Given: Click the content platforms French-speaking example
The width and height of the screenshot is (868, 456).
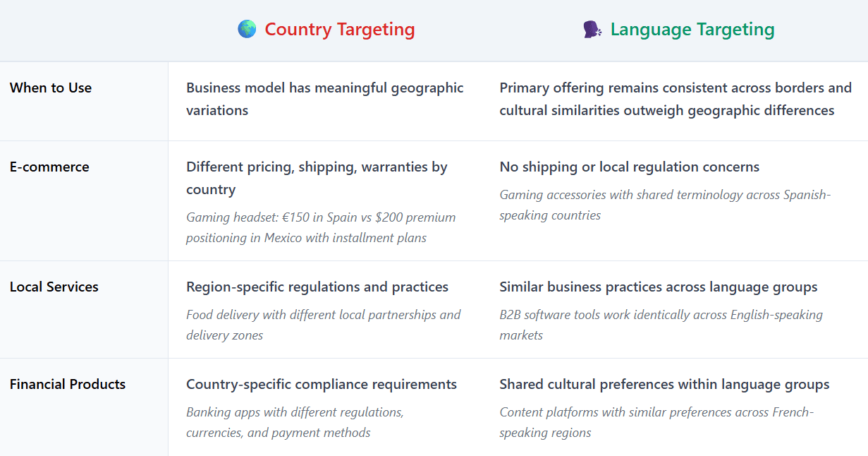Looking at the screenshot, I should [x=656, y=422].
